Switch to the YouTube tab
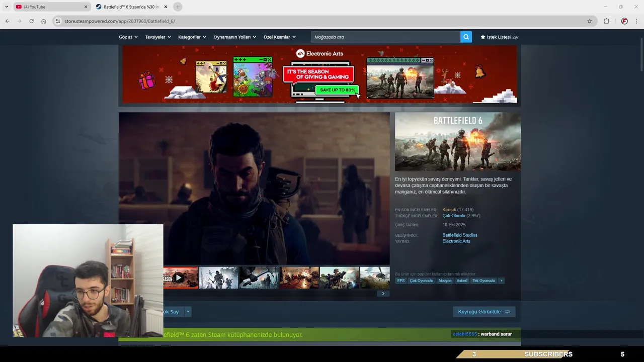The width and height of the screenshot is (644, 362). pyautogui.click(x=51, y=7)
